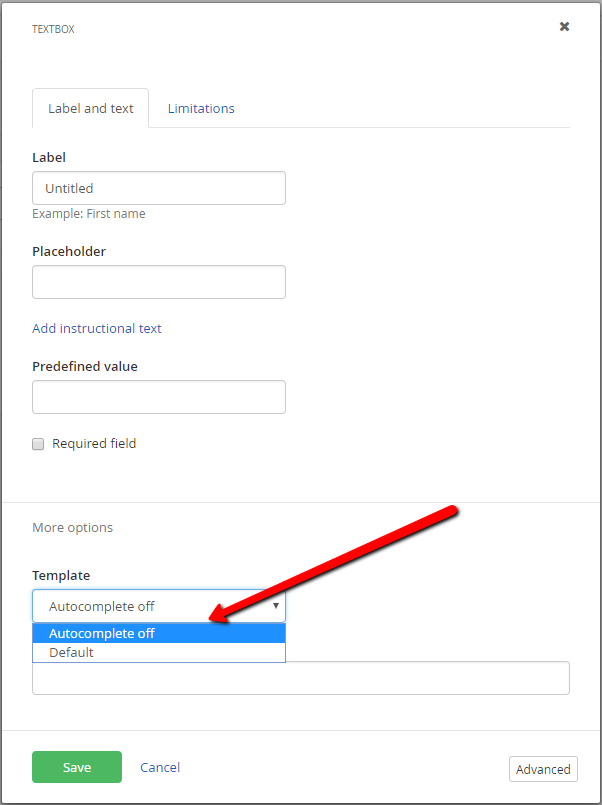This screenshot has height=805, width=602.
Task: Choose the highlighted Autocomplete off option
Action: point(159,634)
